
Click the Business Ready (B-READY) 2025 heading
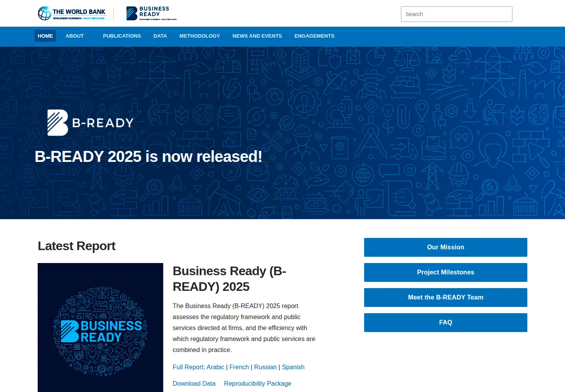[230, 279]
